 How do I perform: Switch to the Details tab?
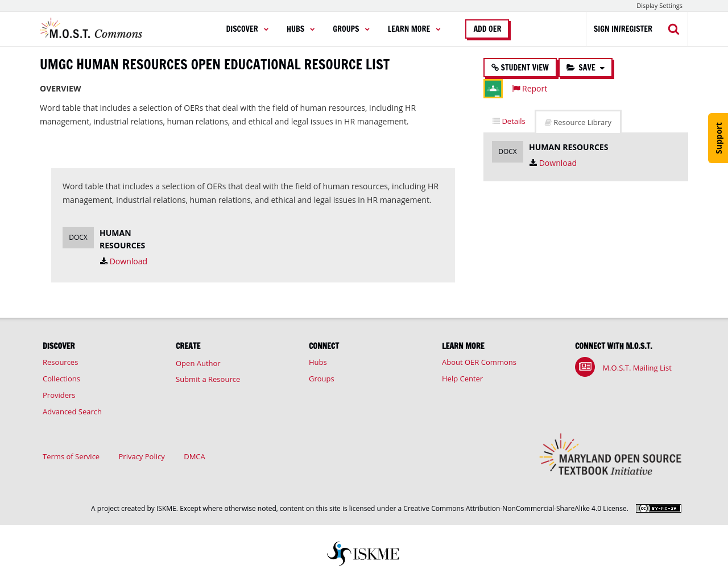click(x=508, y=120)
